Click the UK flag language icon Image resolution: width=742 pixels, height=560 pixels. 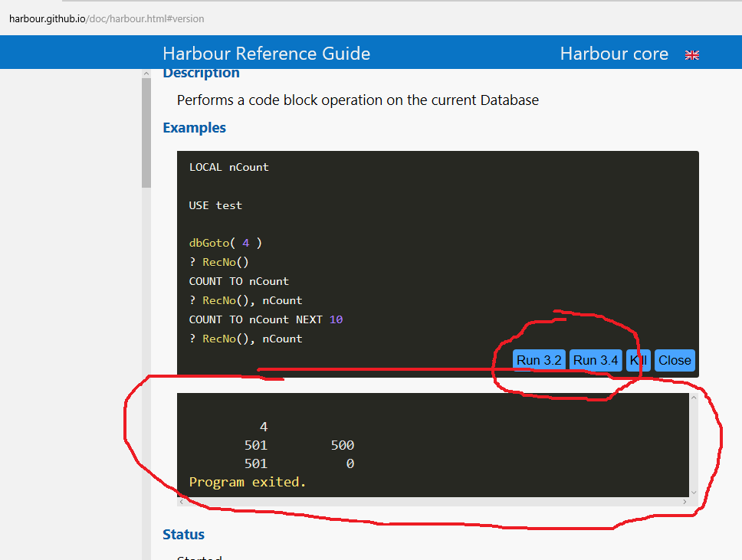point(691,54)
